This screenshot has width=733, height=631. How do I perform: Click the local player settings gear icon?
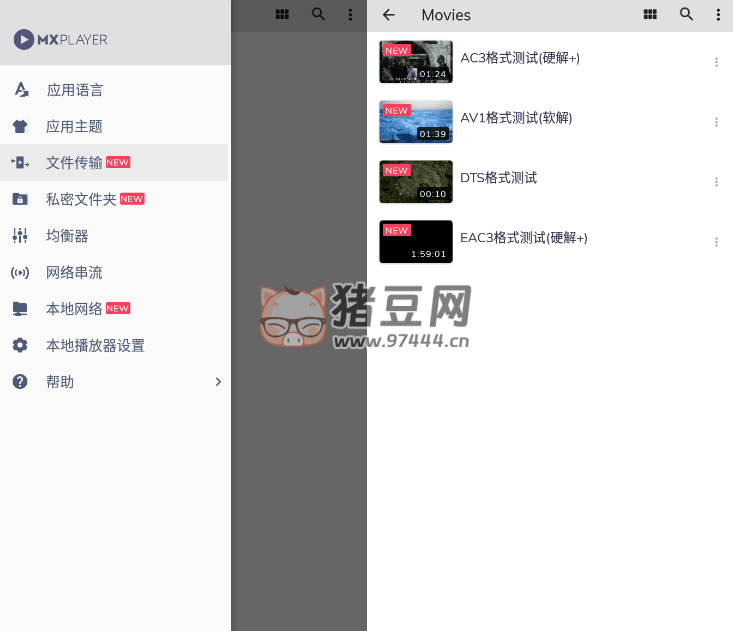tap(20, 345)
